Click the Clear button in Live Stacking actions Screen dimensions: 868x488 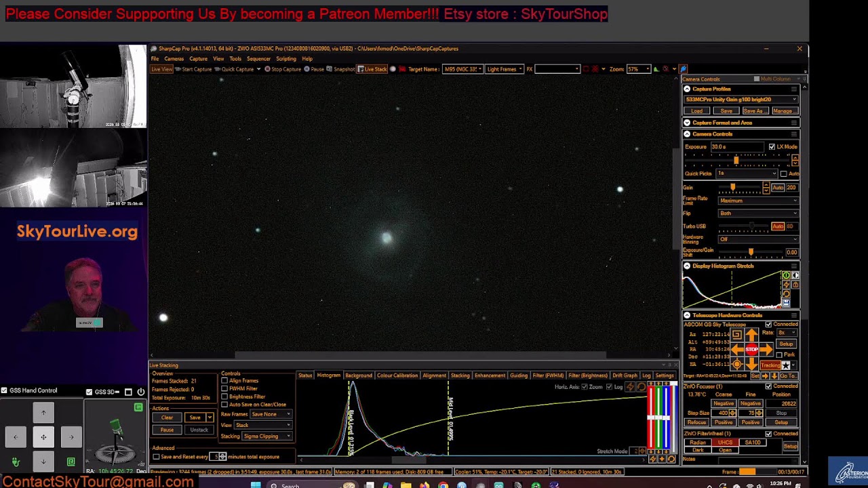click(167, 418)
